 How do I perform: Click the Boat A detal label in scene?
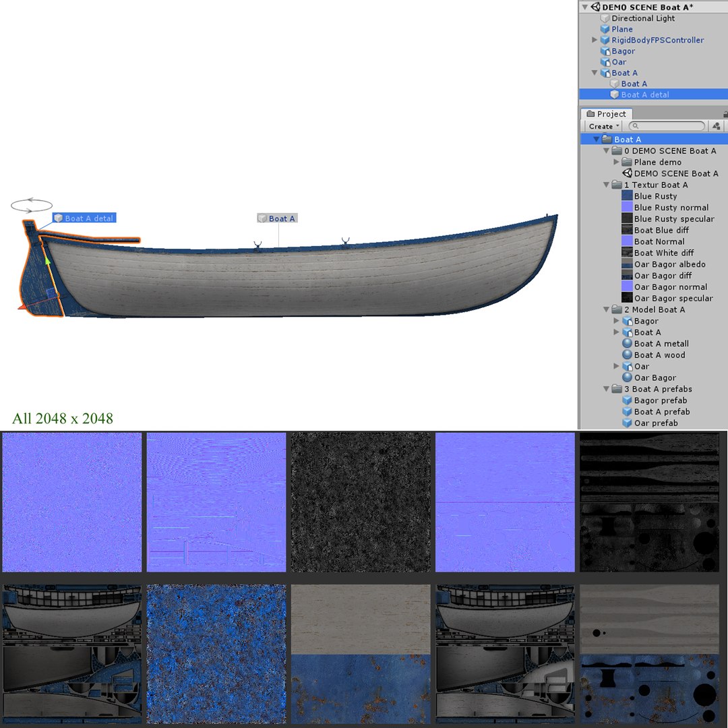click(84, 218)
